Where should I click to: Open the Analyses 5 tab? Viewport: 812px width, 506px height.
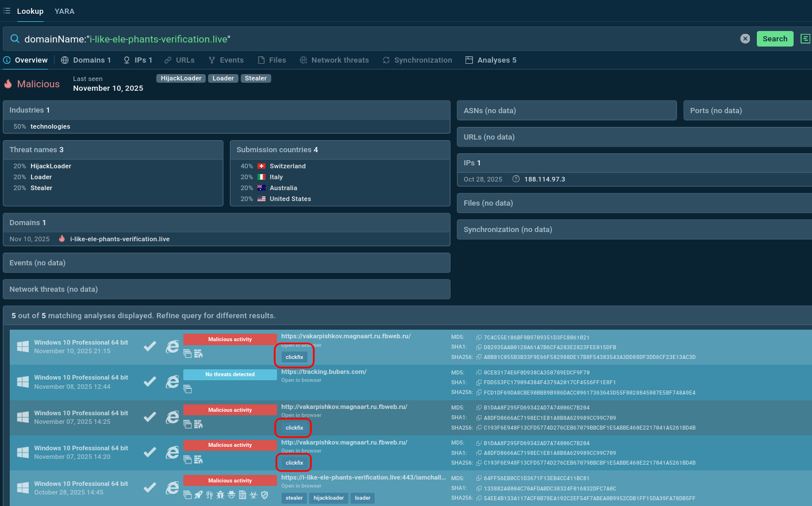point(491,60)
